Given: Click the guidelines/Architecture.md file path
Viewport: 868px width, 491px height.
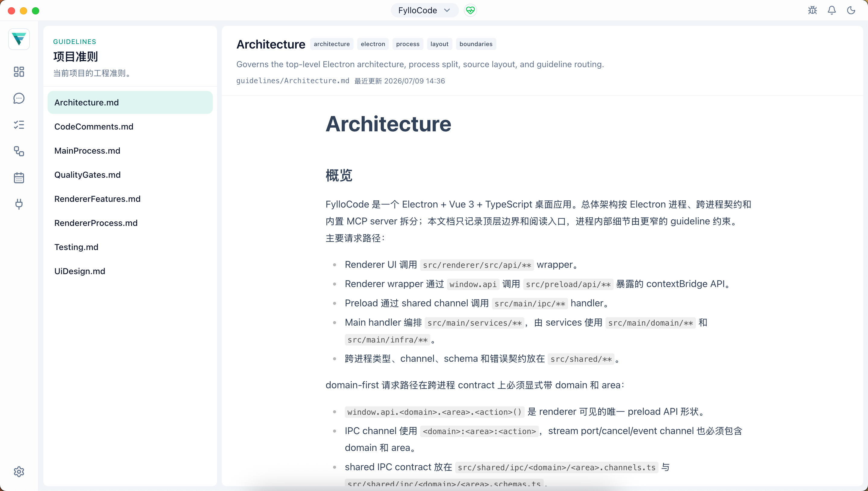Looking at the screenshot, I should point(292,81).
